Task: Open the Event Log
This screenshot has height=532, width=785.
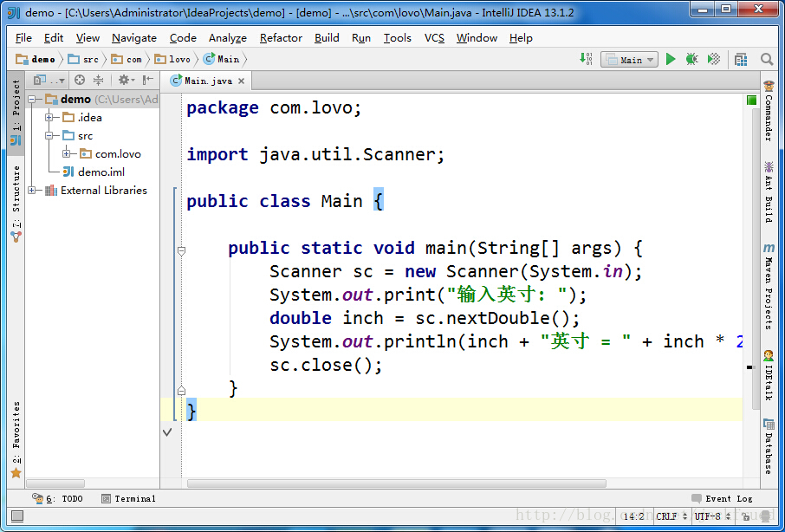Action: (x=722, y=498)
